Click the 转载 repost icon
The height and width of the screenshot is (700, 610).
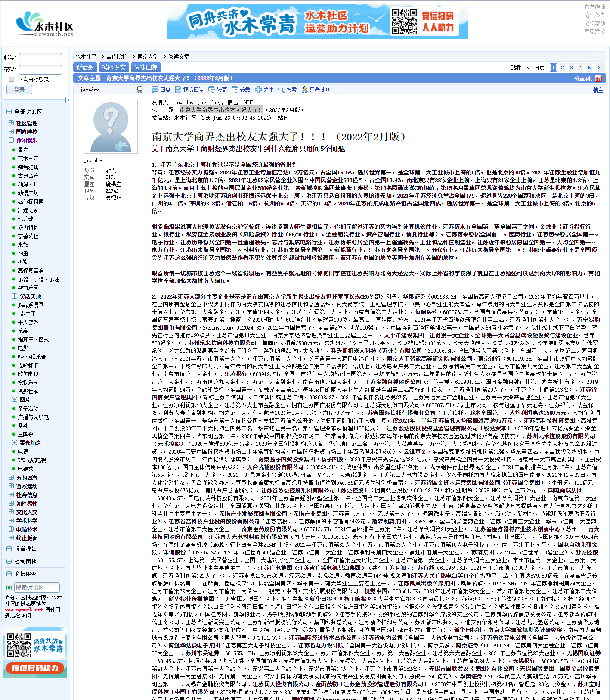click(235, 90)
